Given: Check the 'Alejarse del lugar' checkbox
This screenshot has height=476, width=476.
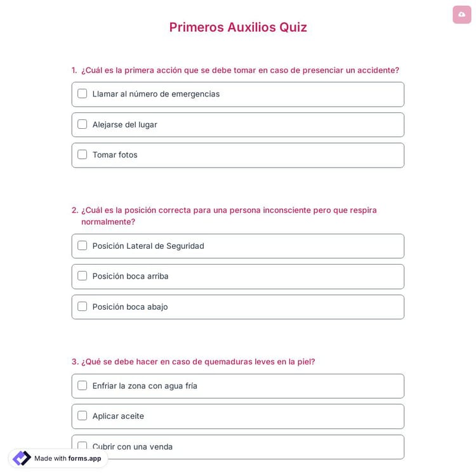Looking at the screenshot, I should click(83, 124).
